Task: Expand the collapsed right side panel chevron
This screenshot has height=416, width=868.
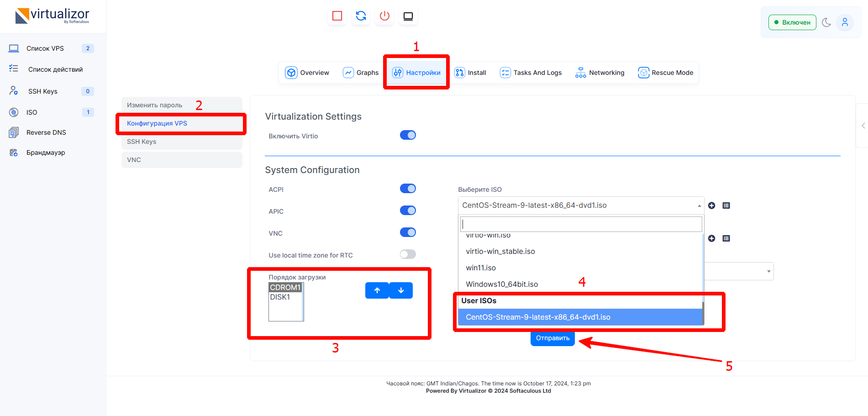Action: [863, 126]
